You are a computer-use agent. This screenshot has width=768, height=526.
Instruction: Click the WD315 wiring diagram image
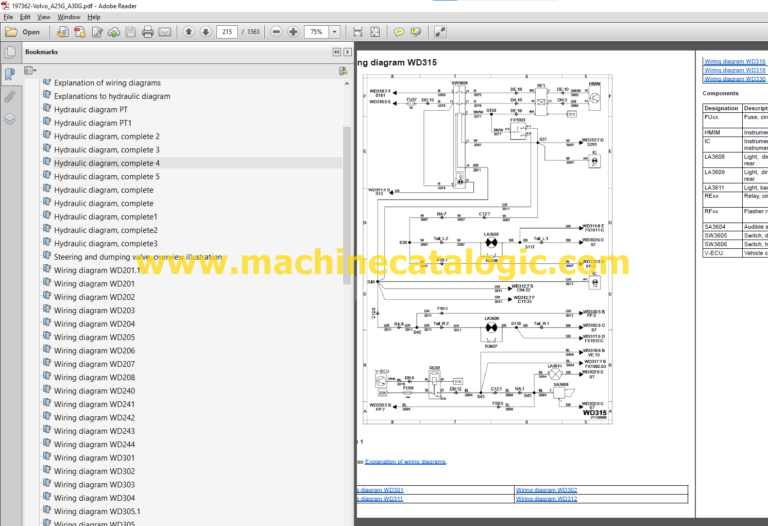point(487,249)
